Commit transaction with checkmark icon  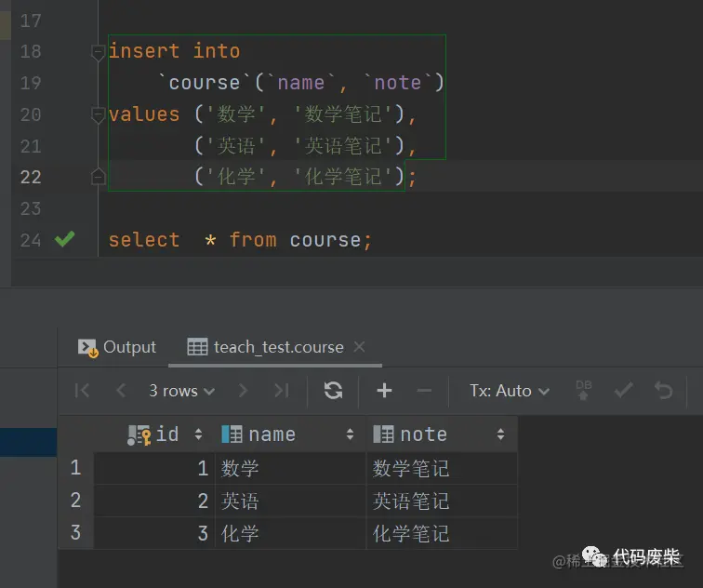tap(624, 390)
